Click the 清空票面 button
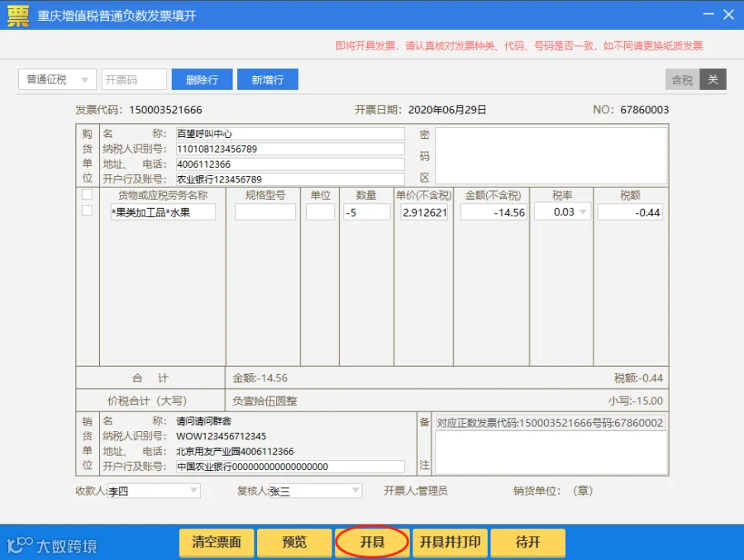The image size is (744, 560). click(217, 542)
